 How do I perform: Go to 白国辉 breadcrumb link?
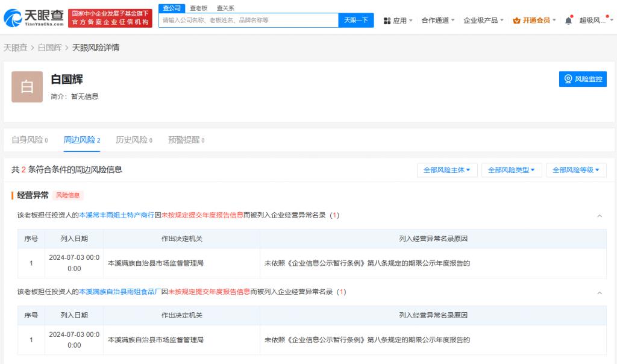(x=49, y=48)
